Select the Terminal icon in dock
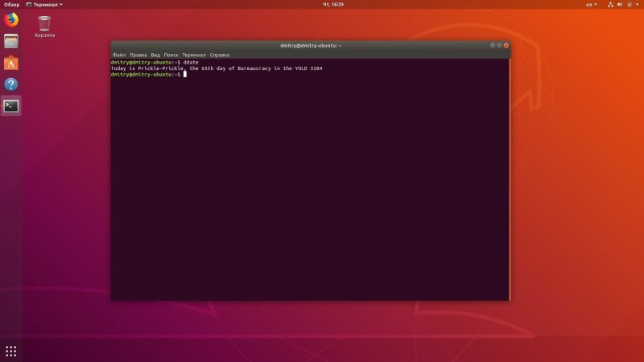The height and width of the screenshot is (362, 644). 11,106
